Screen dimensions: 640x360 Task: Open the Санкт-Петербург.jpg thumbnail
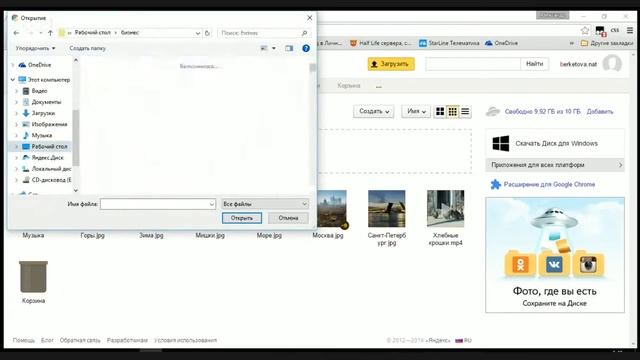(x=387, y=209)
